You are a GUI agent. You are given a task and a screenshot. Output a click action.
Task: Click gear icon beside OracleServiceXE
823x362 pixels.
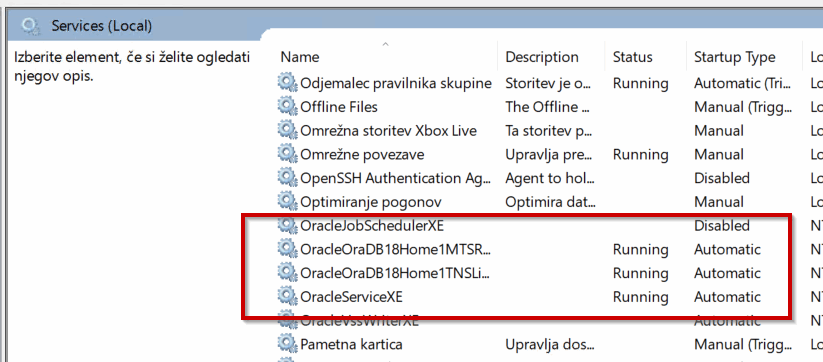coord(287,297)
